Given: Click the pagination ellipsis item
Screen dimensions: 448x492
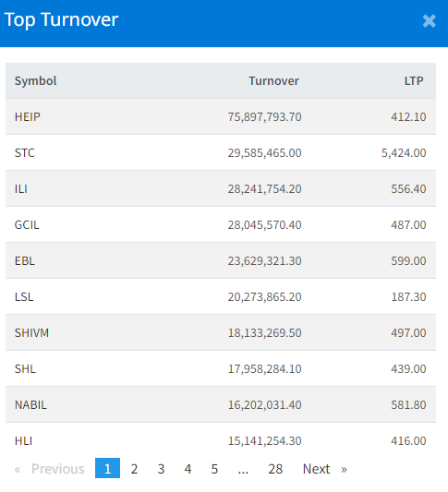Looking at the screenshot, I should click(243, 469).
